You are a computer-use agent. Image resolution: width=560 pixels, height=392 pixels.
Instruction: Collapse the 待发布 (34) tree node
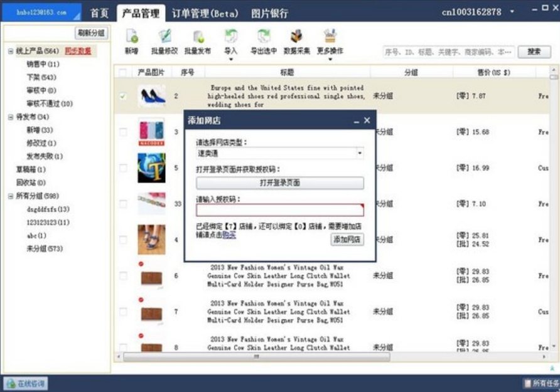11,117
